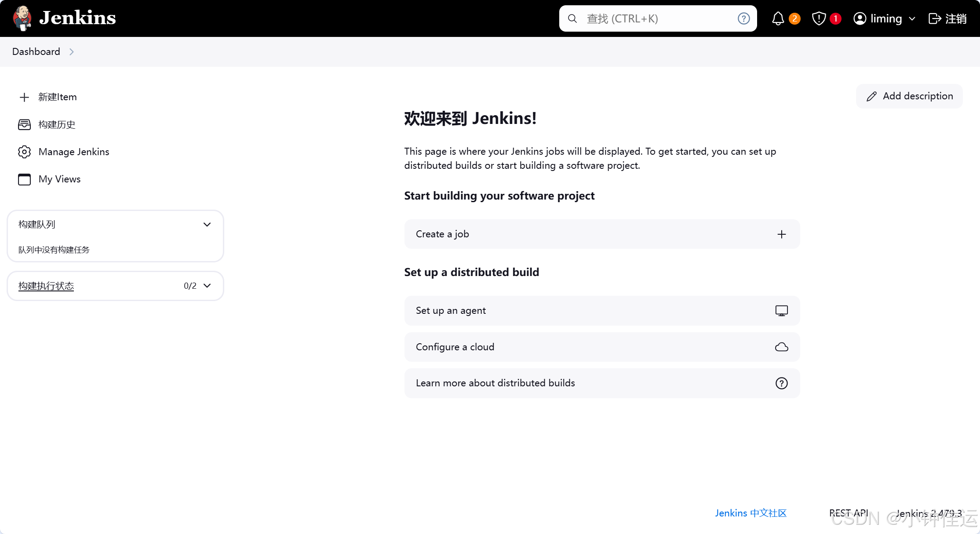Expand the Dashboard breadcrumb chevron

pyautogui.click(x=72, y=52)
